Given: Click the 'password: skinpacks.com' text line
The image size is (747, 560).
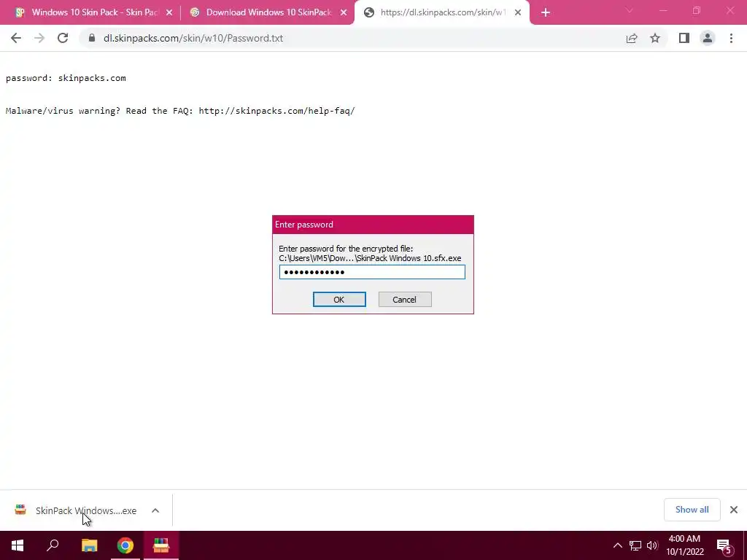Looking at the screenshot, I should click(66, 78).
